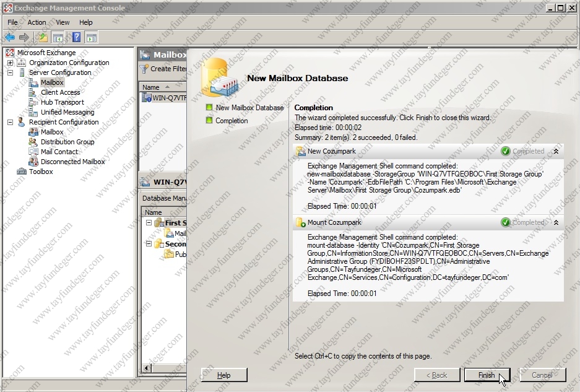Switch to the Database Management tab
Viewport: 580px width, 392px height.
tap(164, 198)
